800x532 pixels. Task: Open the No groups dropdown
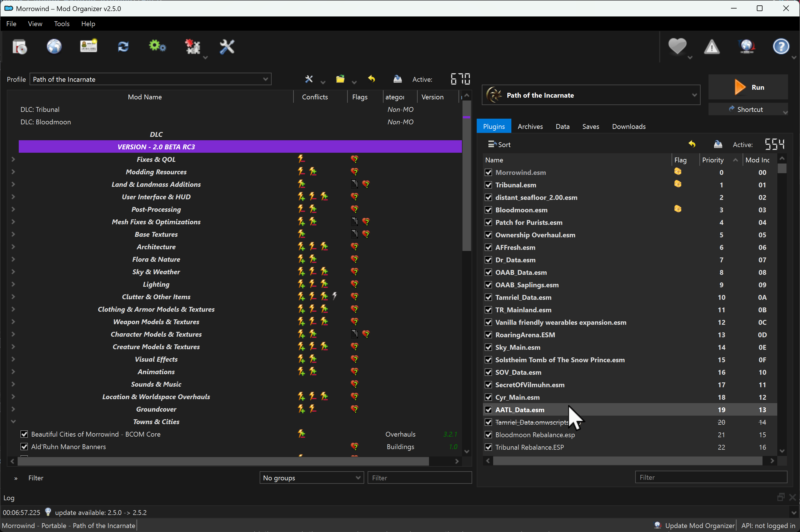click(x=311, y=478)
